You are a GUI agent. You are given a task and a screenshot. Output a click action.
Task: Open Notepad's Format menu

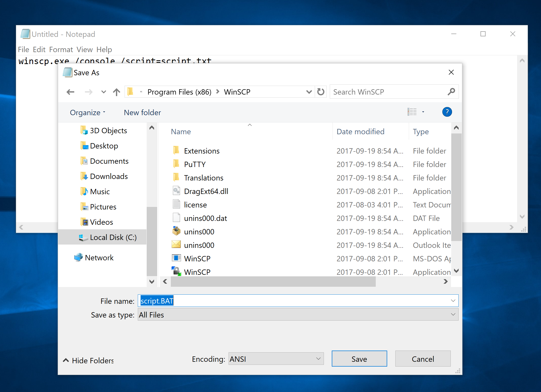(x=61, y=49)
